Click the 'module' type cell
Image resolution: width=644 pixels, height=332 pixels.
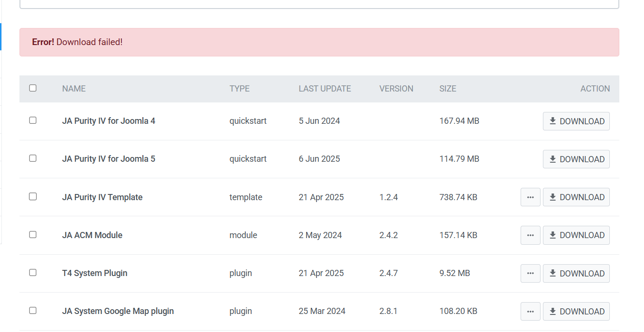coord(243,235)
